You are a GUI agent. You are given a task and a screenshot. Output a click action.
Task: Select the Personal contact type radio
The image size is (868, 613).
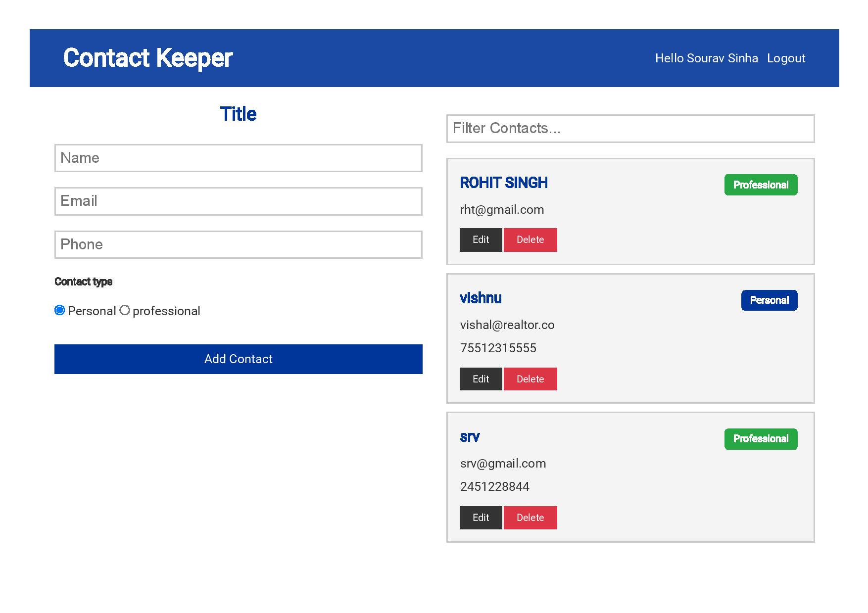[60, 310]
